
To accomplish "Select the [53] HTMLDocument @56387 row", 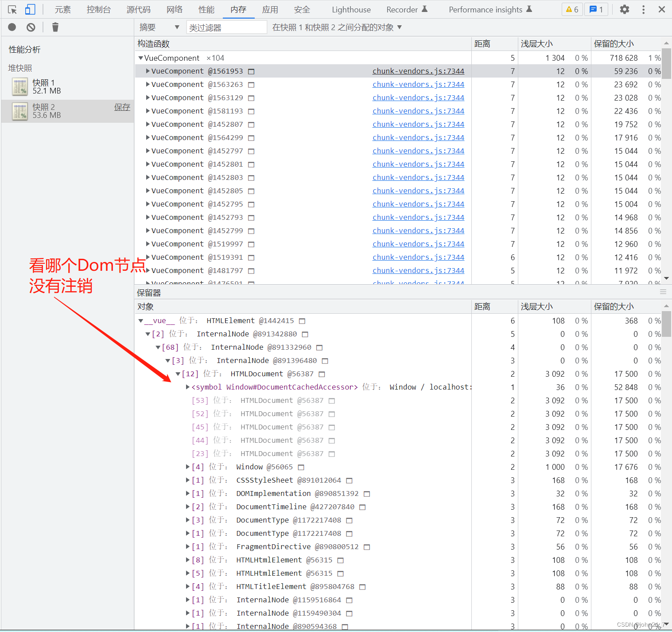I will [398, 401].
